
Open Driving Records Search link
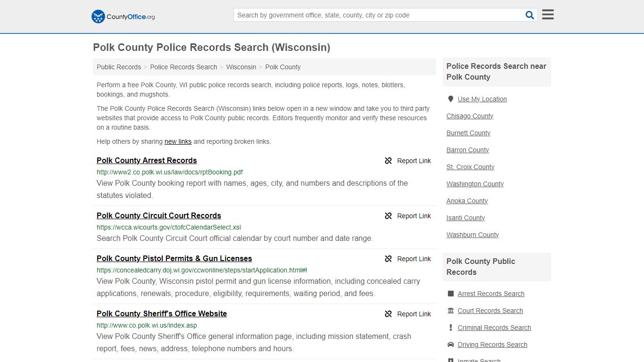tap(492, 345)
